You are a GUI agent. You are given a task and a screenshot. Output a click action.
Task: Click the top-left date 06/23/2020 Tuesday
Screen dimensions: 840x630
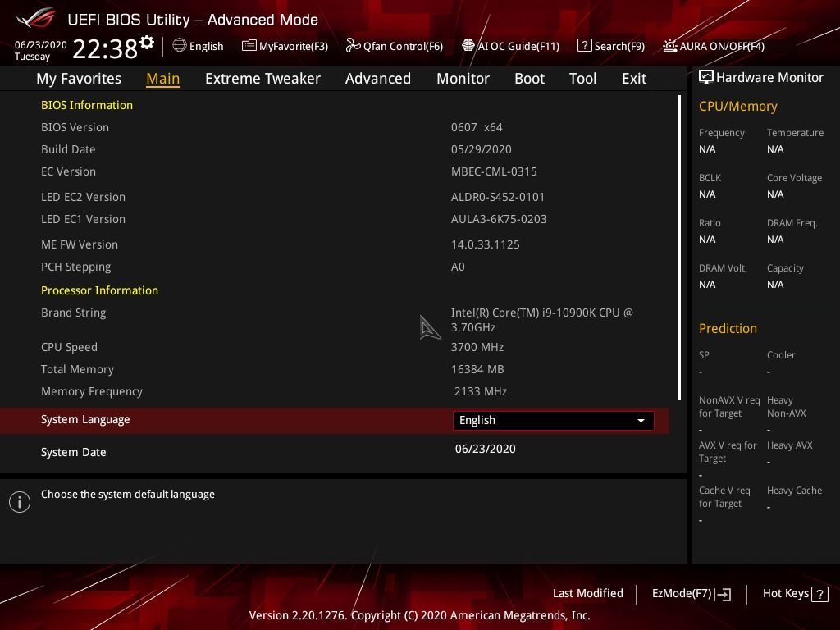(x=40, y=50)
